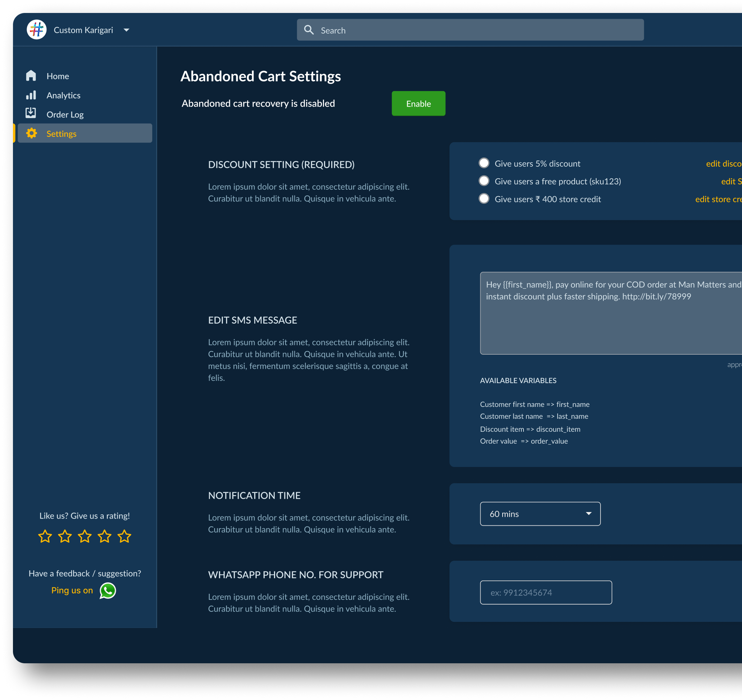Click the Home house icon
This screenshot has height=700, width=742.
tap(31, 76)
